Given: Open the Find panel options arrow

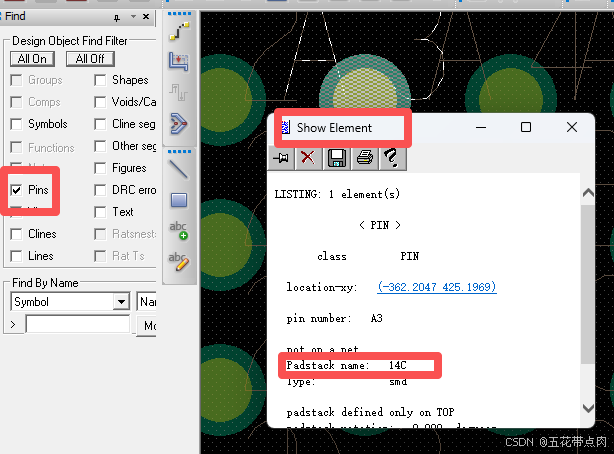Looking at the screenshot, I should click(134, 17).
